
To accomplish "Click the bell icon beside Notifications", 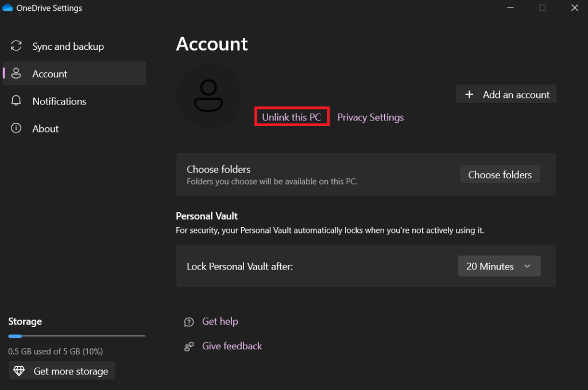I will pos(16,100).
